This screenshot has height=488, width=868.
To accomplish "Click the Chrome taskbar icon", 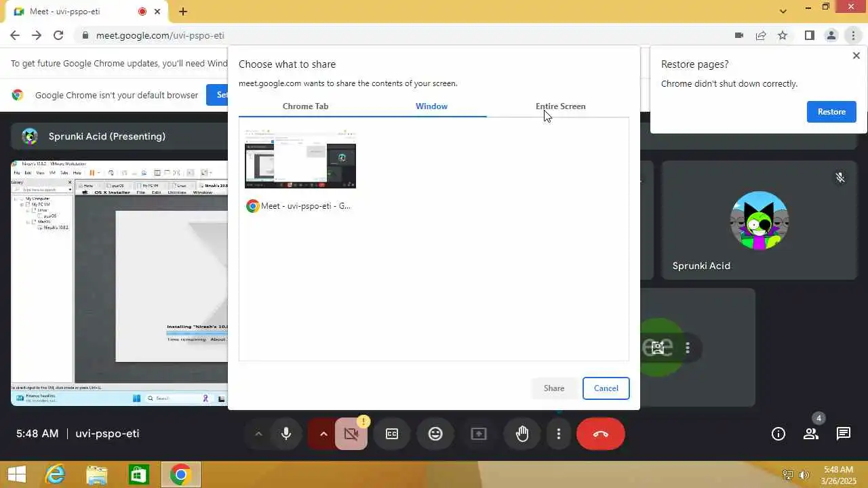I will point(180,475).
